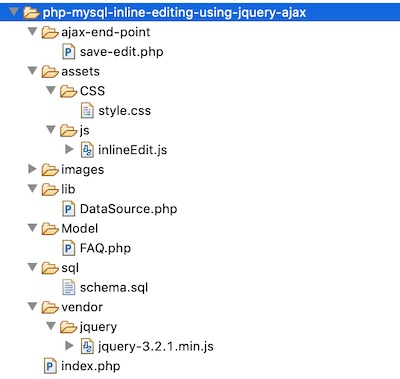Click the FAQ.php PHP file icon

tap(68, 248)
